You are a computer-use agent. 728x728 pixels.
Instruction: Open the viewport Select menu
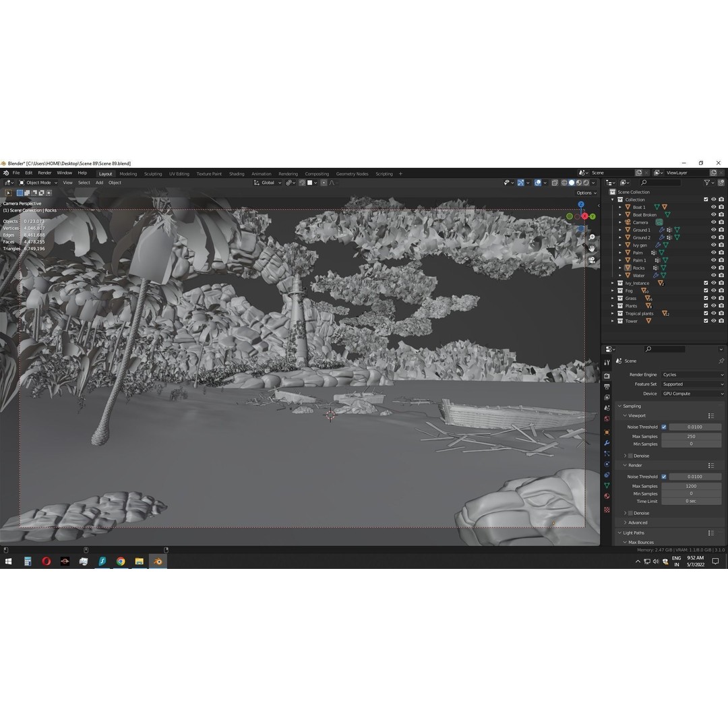(x=84, y=183)
